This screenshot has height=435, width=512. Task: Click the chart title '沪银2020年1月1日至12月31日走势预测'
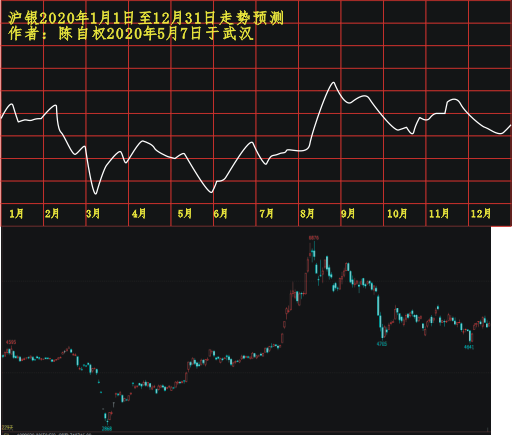pyautogui.click(x=146, y=18)
